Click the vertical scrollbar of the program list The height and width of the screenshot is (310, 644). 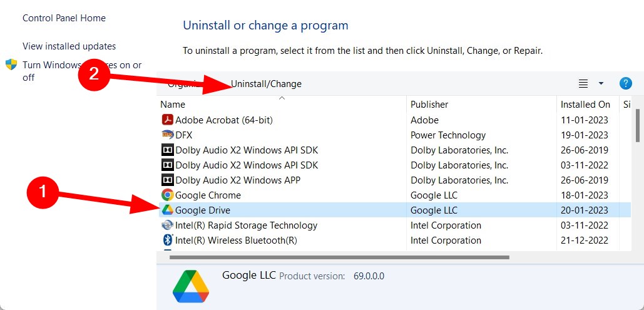tap(637, 126)
